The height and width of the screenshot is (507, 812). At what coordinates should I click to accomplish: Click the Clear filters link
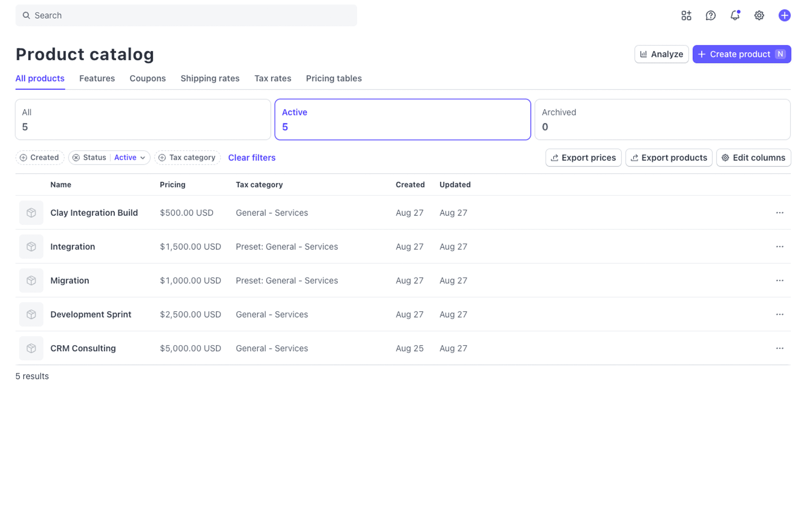tap(252, 158)
